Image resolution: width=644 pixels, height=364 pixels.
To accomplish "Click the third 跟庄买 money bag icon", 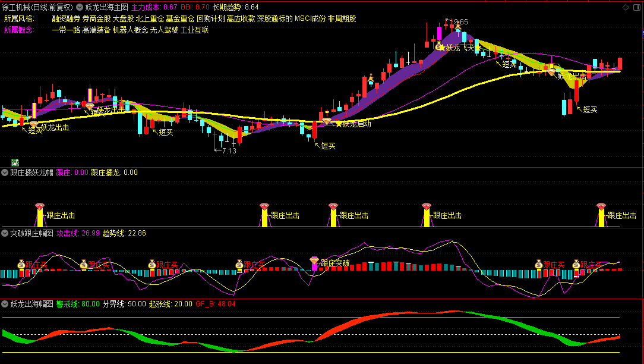I will click(152, 264).
